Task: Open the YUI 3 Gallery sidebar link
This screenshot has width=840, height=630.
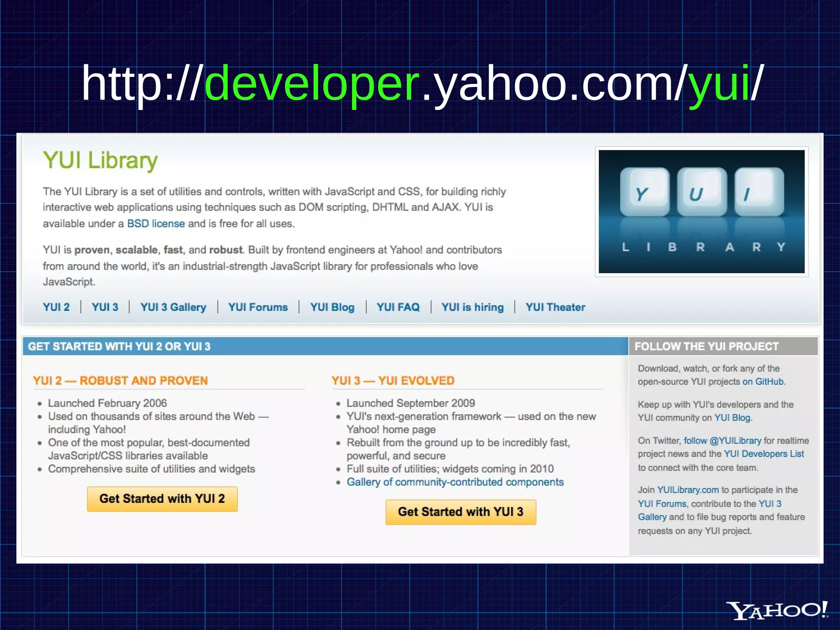Action: click(x=710, y=510)
